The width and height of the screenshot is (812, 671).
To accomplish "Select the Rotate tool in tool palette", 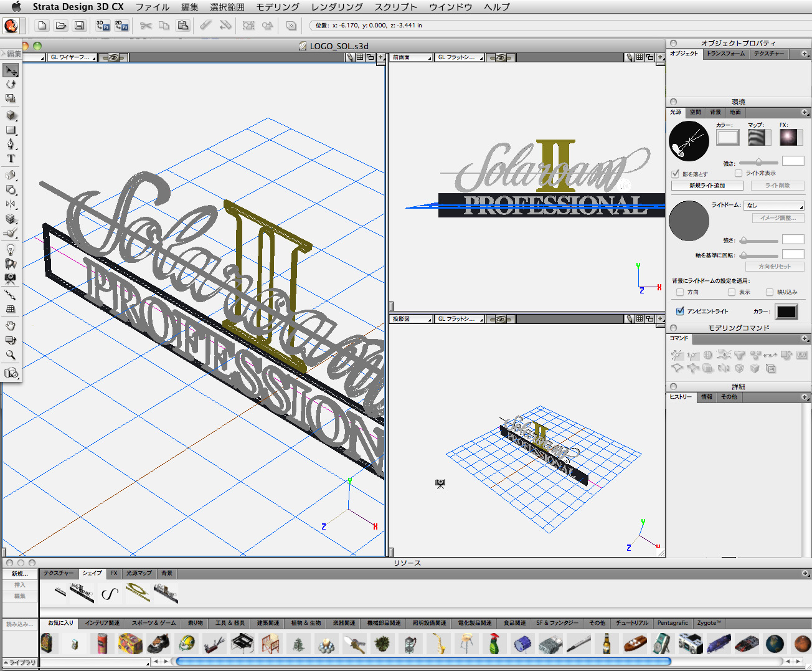I will [x=11, y=84].
